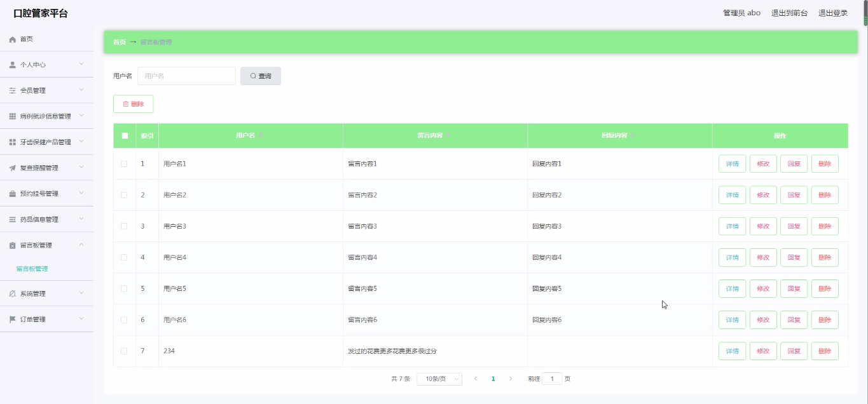Click 退出登录 in the top bar
Image resolution: width=868 pixels, height=404 pixels.
832,13
